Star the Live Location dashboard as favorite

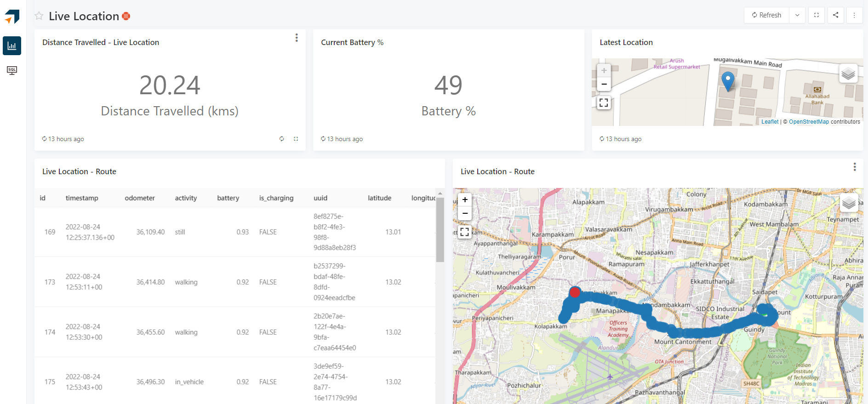(x=39, y=16)
